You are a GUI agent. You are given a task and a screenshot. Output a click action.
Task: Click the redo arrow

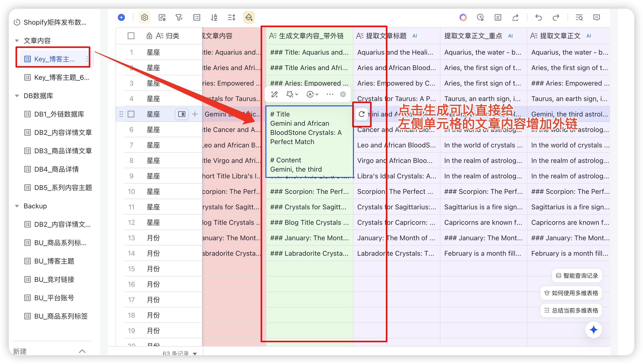click(556, 17)
